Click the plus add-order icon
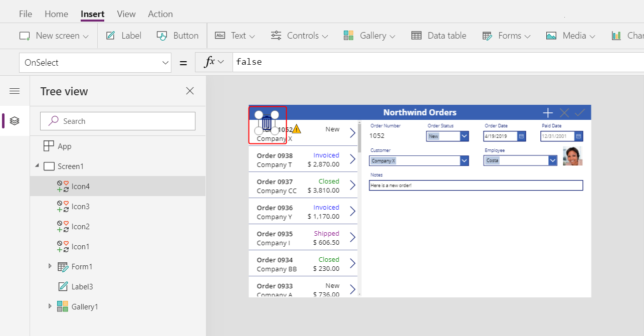Screen dimensions: 644x336 click(548, 112)
